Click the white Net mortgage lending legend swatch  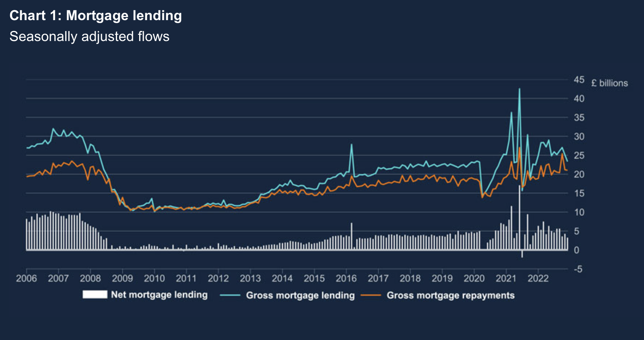(95, 295)
